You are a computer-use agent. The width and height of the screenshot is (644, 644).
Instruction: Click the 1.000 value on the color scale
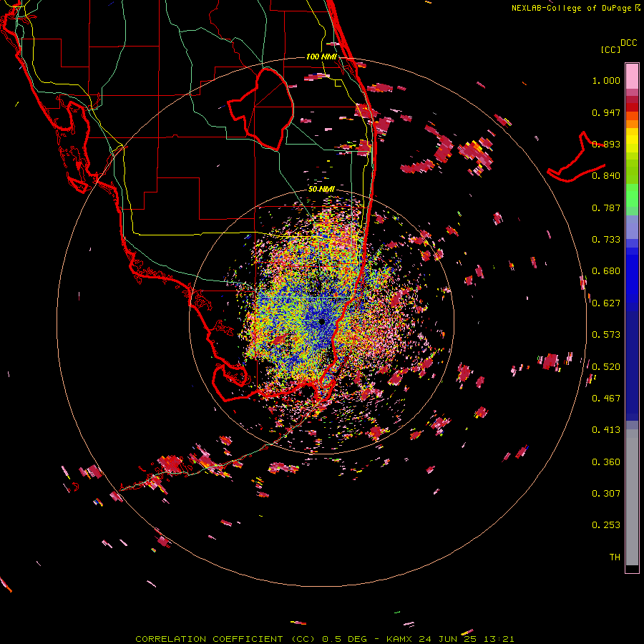[x=606, y=80]
